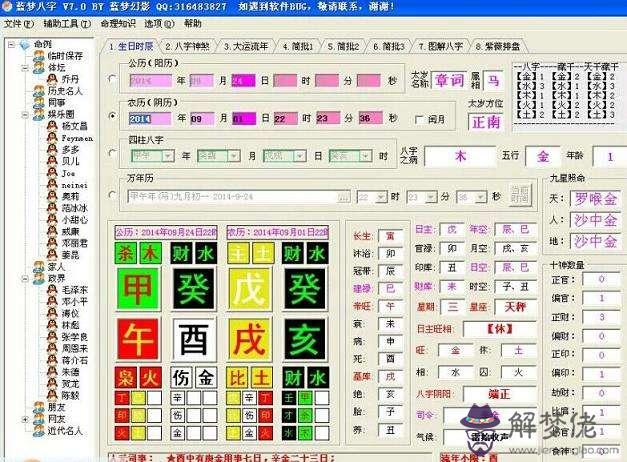The image size is (627, 462).
Task: Open the 万年历 date picker dropdown
Action: (343, 197)
